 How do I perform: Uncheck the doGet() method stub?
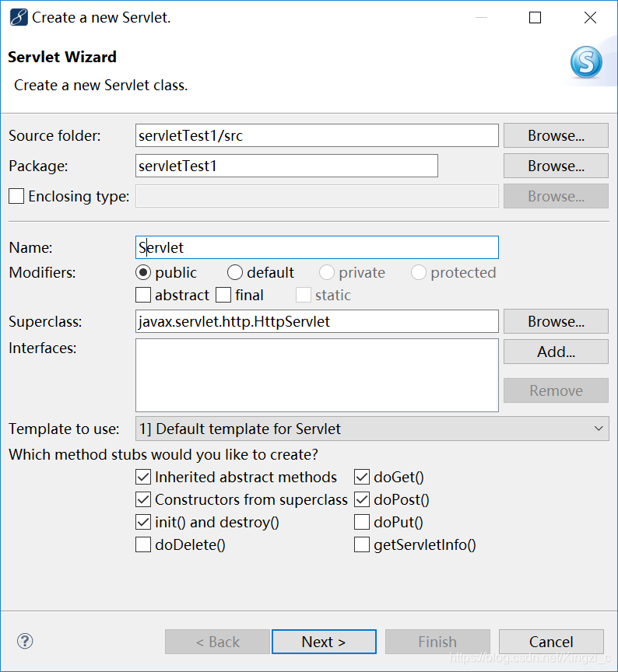[x=362, y=477]
